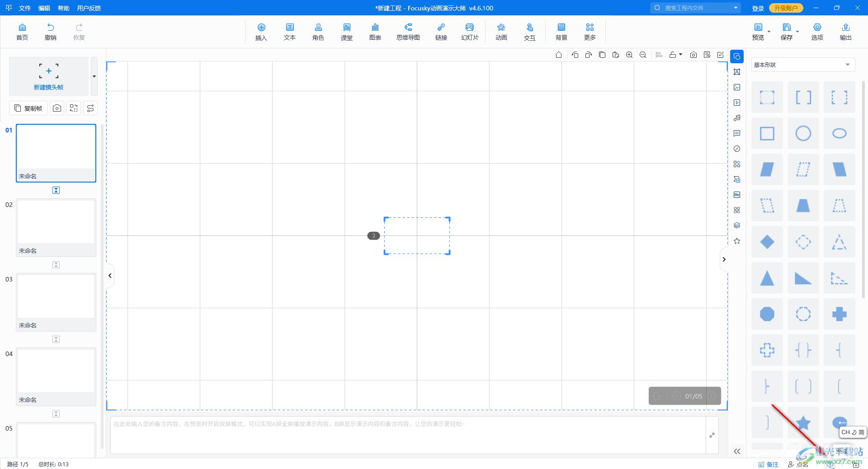Viewport: 868px width, 469px height.
Task: Click the 新建镜头帧 button
Action: [x=49, y=76]
